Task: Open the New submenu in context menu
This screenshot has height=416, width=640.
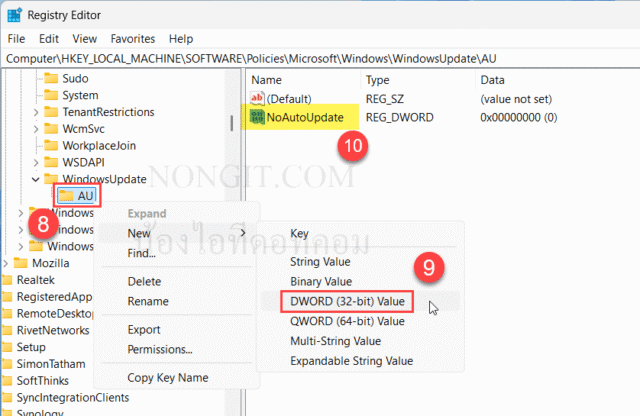Action: point(176,234)
